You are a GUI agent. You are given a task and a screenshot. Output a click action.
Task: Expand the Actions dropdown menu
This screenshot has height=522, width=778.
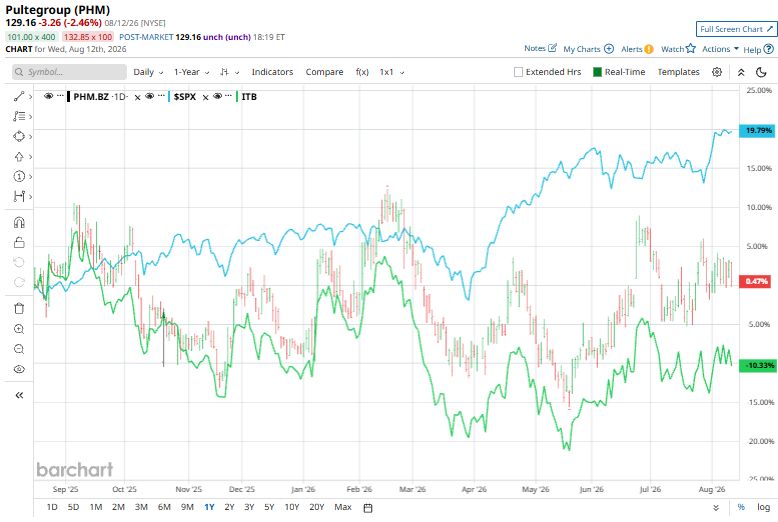click(720, 49)
